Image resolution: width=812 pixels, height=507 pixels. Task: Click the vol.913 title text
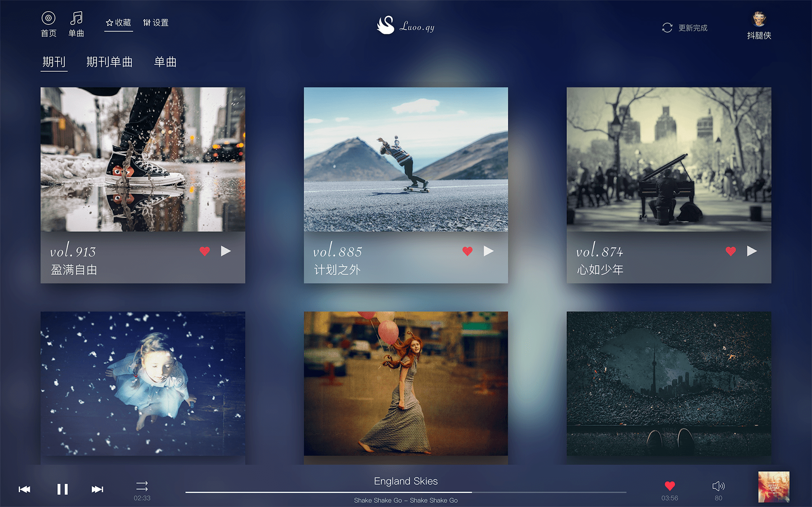(73, 250)
